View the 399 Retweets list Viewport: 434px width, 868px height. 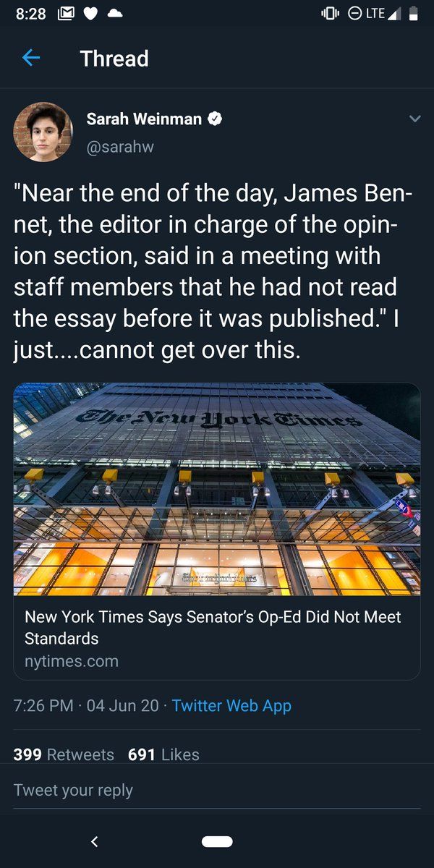click(64, 754)
